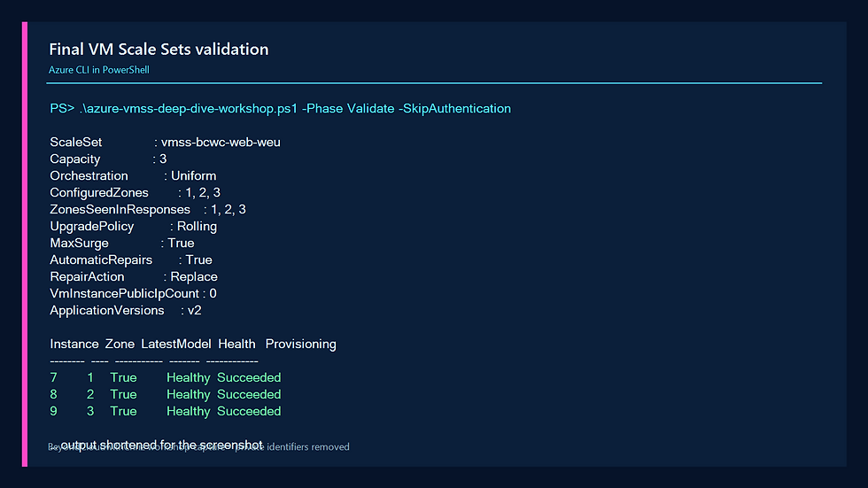Click the ScaleSet value "vmss-bcwc-web-weu"
The height and width of the screenshot is (488, 868).
[x=221, y=143]
